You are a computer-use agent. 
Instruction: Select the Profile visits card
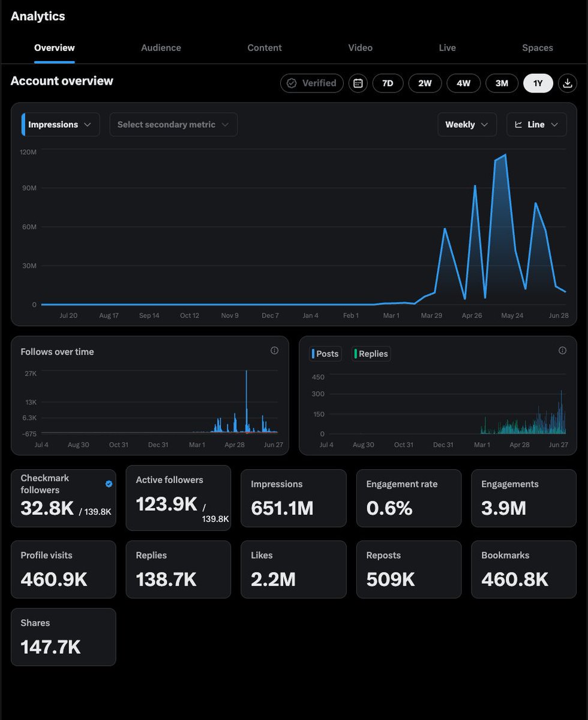(64, 569)
